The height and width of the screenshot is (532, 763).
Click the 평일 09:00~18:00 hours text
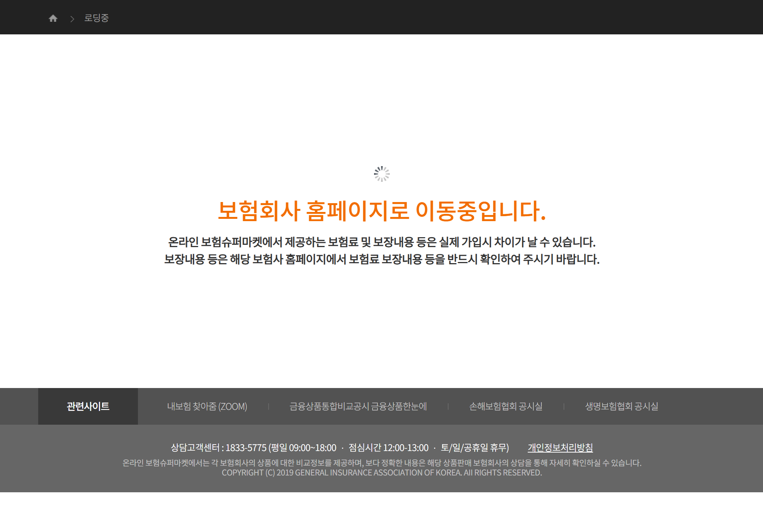[304, 448]
